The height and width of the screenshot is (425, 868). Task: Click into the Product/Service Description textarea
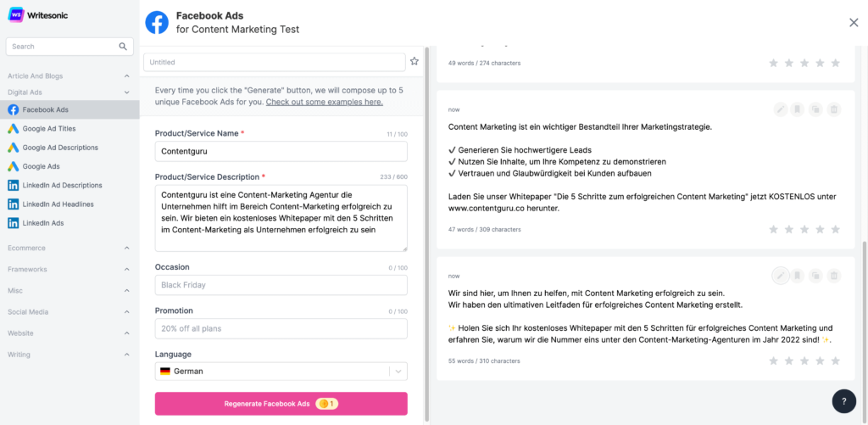281,218
